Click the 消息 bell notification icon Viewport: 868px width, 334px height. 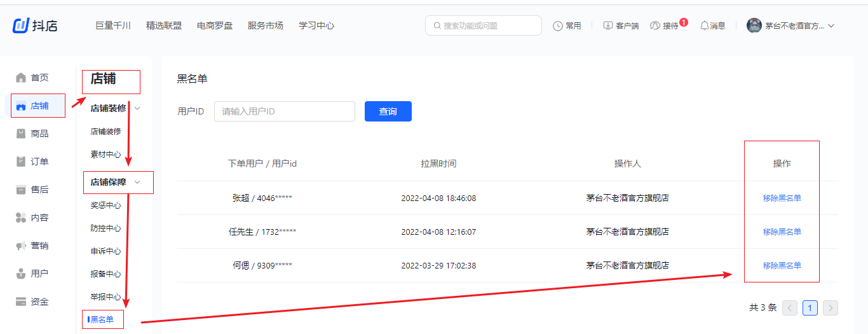click(704, 25)
